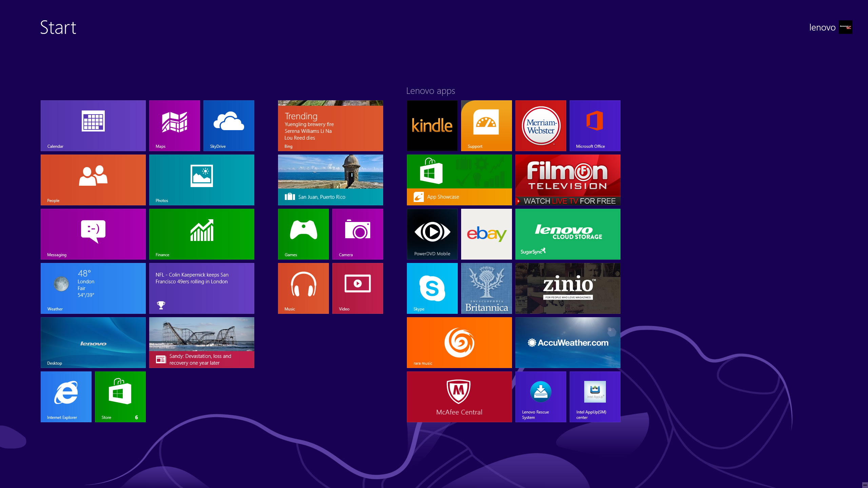This screenshot has height=488, width=868.
Task: Click the user account picture
Action: click(x=845, y=27)
